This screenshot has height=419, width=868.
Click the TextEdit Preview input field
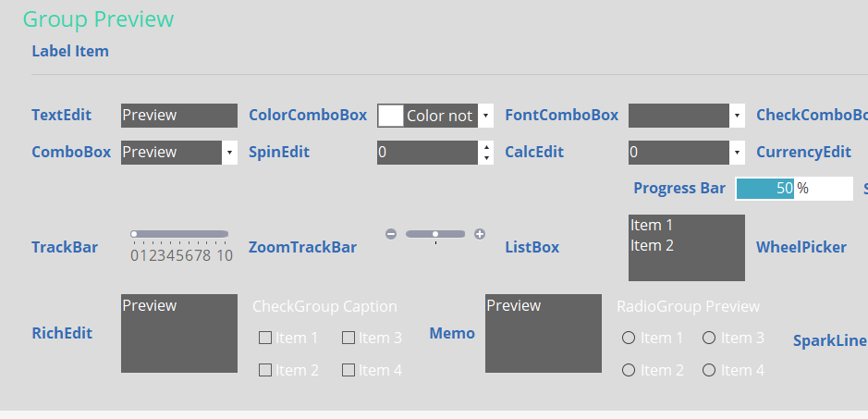pyautogui.click(x=179, y=116)
